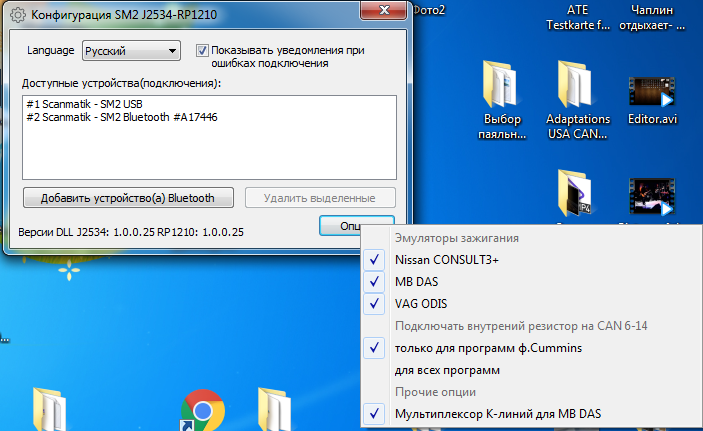Click the Добавить устройство(а) Bluetooth button
Image resolution: width=703 pixels, height=431 pixels.
[x=128, y=198]
